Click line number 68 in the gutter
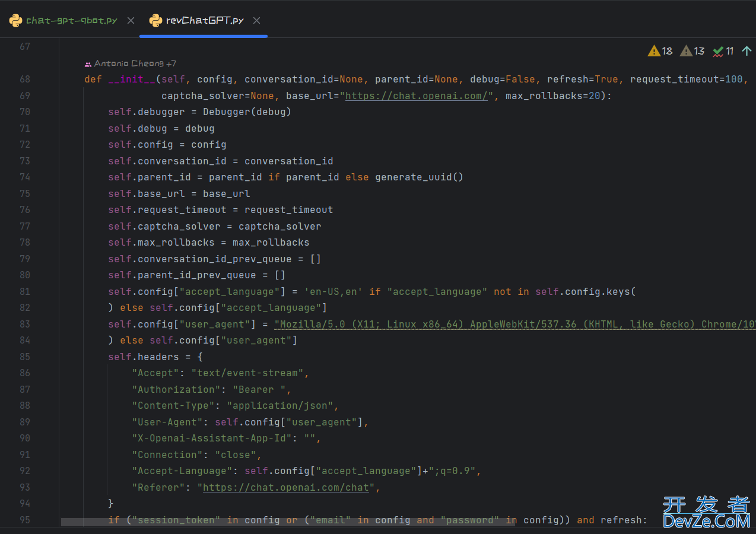This screenshot has height=534, width=756. 24,79
